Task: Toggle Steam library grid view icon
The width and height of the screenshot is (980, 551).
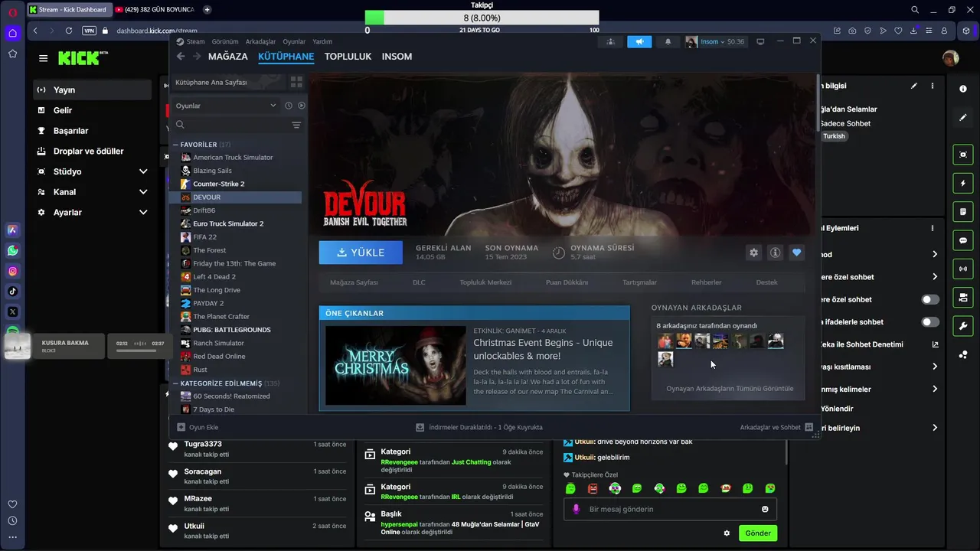Action: click(296, 82)
